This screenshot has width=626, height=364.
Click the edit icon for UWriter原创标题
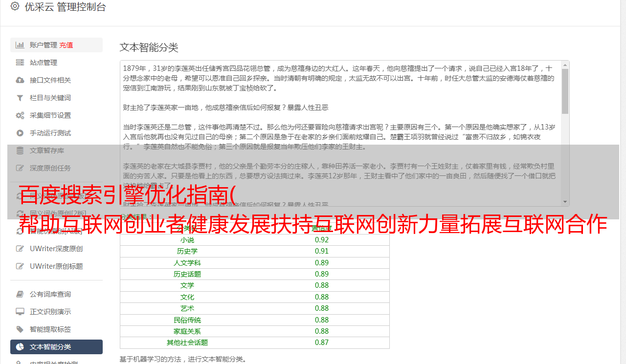[20, 266]
